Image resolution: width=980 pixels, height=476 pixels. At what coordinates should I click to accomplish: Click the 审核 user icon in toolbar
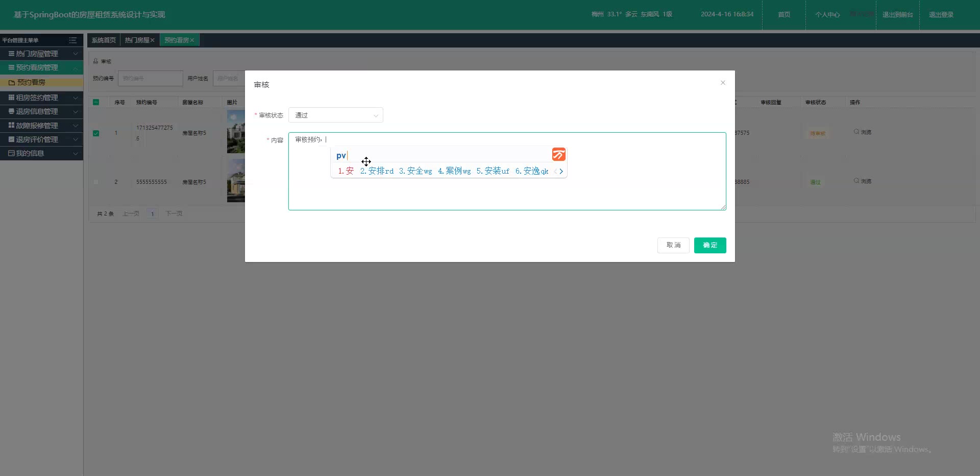[x=95, y=61]
